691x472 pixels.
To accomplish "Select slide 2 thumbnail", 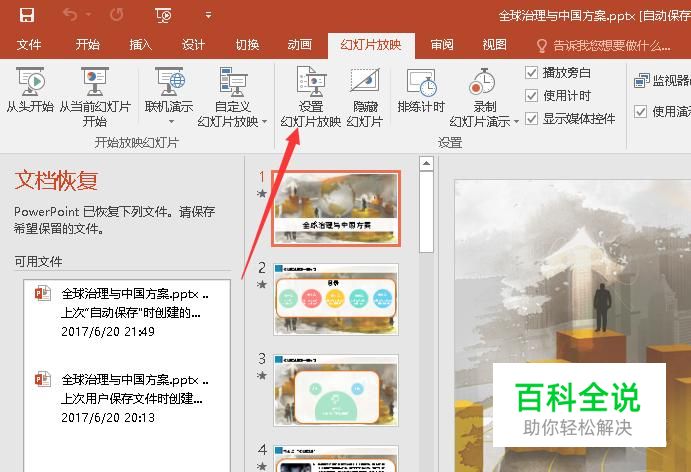I will click(336, 299).
